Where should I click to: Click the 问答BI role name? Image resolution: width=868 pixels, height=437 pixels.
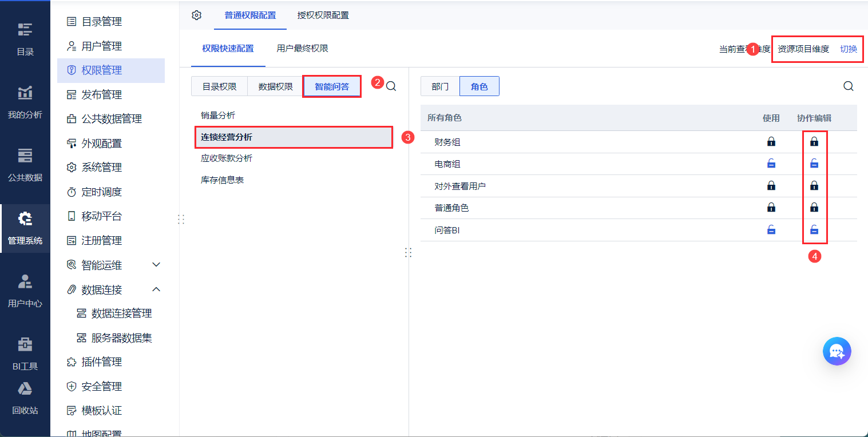pyautogui.click(x=447, y=231)
